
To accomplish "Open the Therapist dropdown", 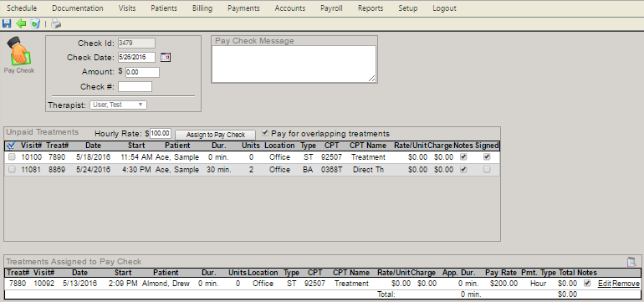I will coord(118,105).
